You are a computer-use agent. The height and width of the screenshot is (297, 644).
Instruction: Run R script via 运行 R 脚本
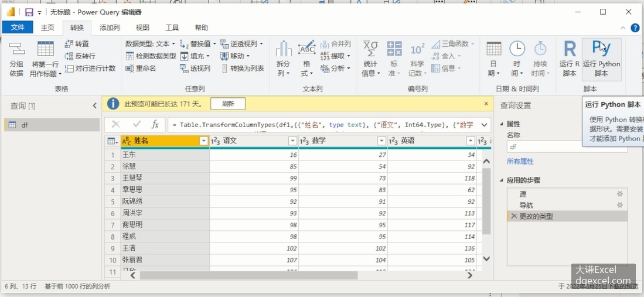click(x=569, y=60)
